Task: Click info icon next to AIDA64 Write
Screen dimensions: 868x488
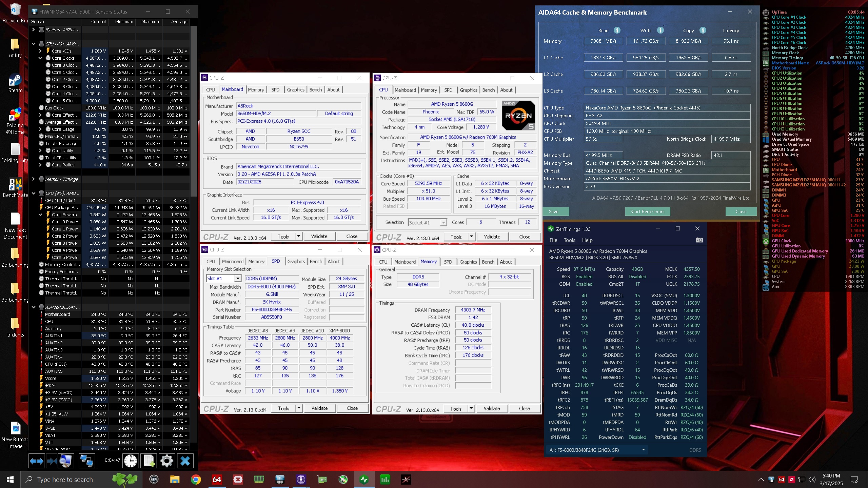Action: [x=660, y=30]
